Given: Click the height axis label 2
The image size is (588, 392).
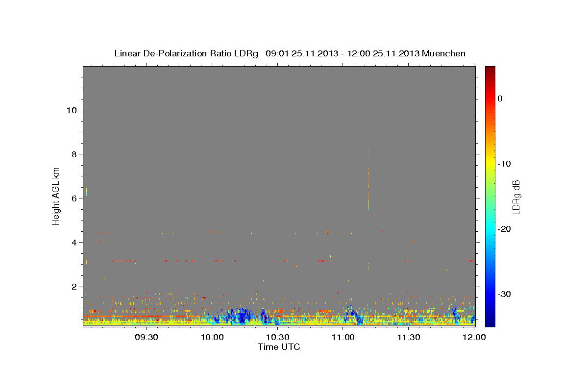Looking at the screenshot, I should (x=73, y=287).
